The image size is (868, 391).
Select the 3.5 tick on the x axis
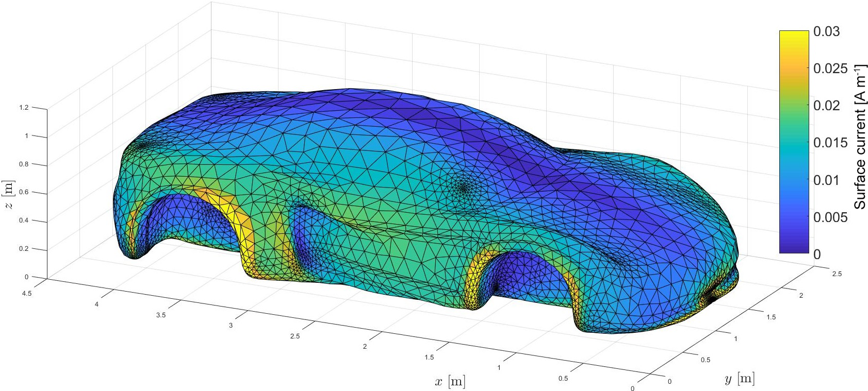tap(161, 315)
